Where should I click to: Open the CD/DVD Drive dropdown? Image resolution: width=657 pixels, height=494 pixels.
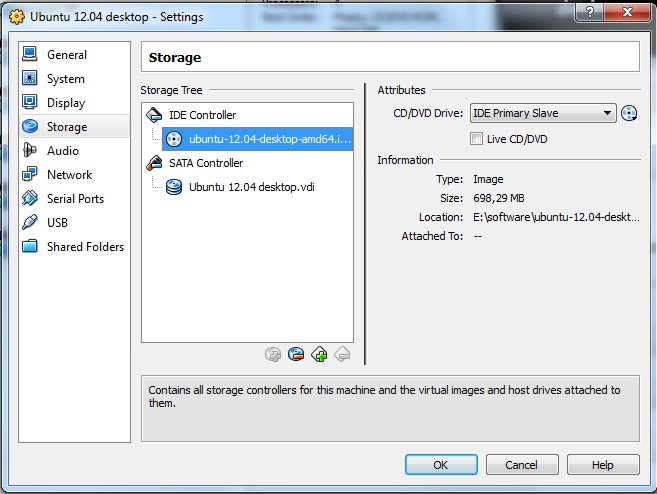pyautogui.click(x=543, y=113)
